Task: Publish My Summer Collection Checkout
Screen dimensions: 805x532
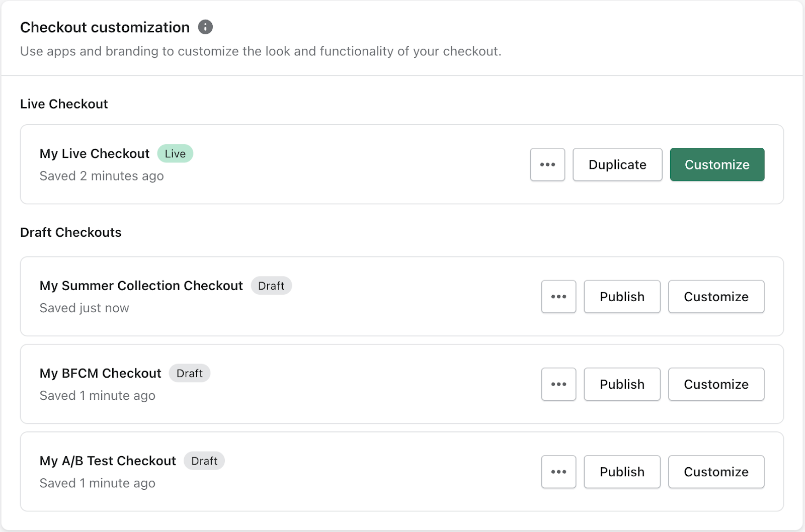Action: (x=622, y=297)
